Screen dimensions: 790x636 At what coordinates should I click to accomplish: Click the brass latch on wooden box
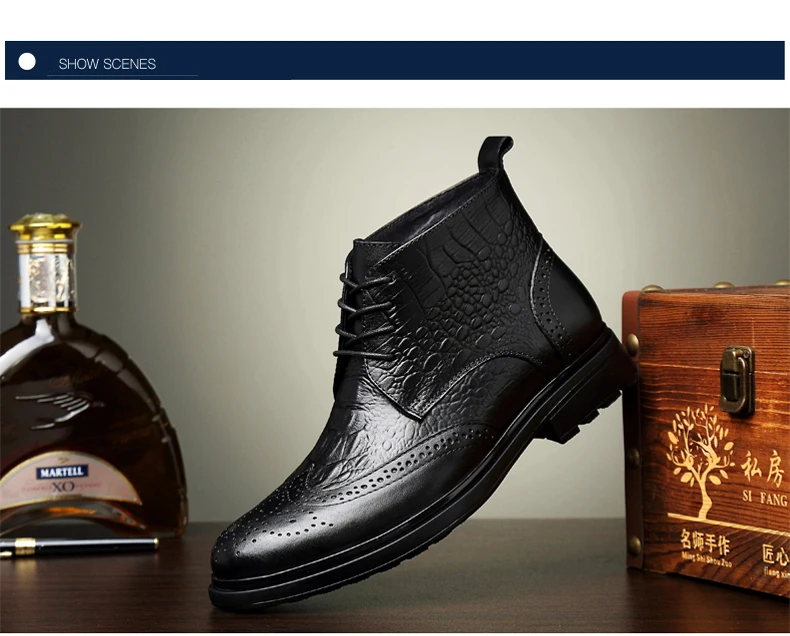pos(737,380)
